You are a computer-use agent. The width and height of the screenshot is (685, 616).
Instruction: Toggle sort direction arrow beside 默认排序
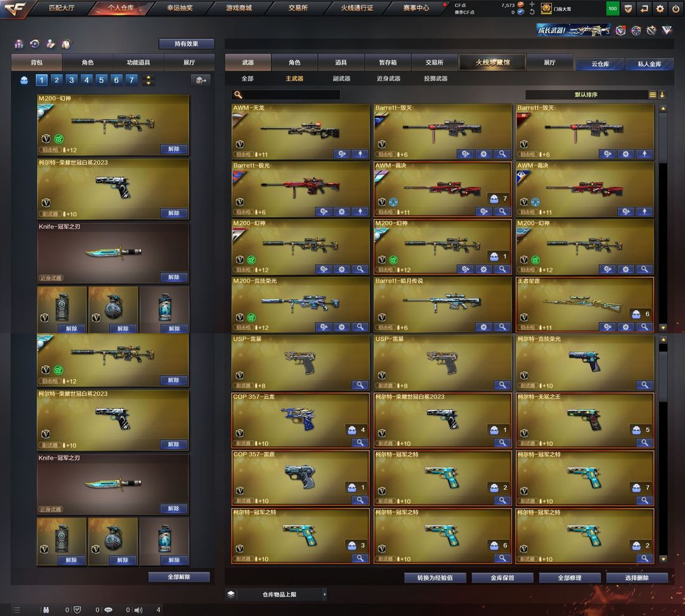(x=662, y=94)
